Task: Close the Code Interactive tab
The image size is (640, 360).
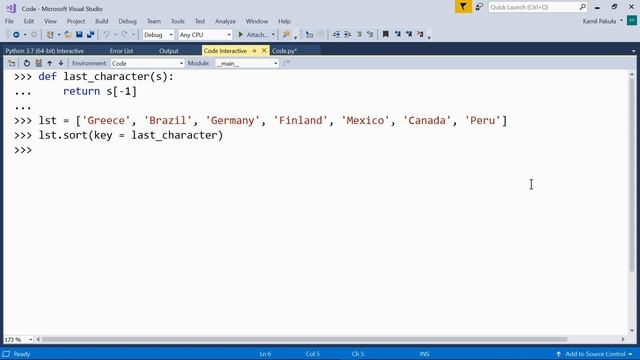Action: [264, 51]
